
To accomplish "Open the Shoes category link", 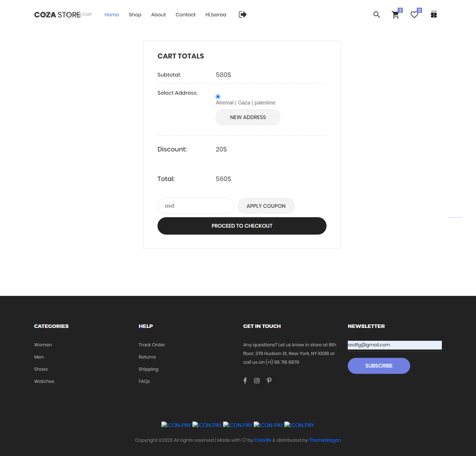I will 41,369.
